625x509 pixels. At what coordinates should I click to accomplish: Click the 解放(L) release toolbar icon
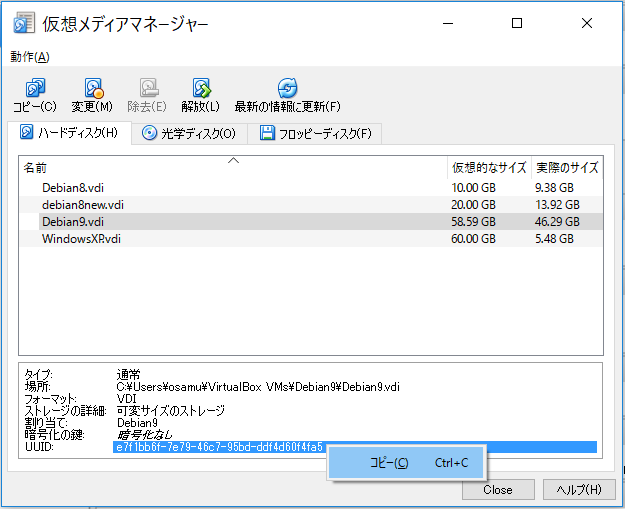tap(200, 89)
